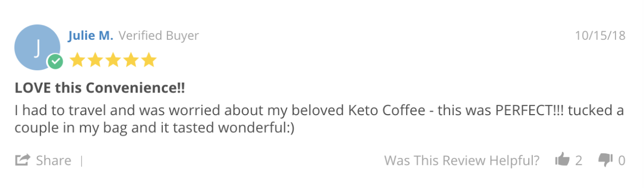Click the fourth yellow star
The height and width of the screenshot is (188, 644).
tap(131, 60)
